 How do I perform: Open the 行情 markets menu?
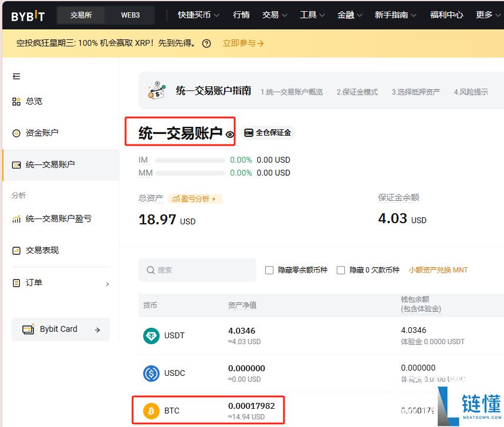click(241, 15)
